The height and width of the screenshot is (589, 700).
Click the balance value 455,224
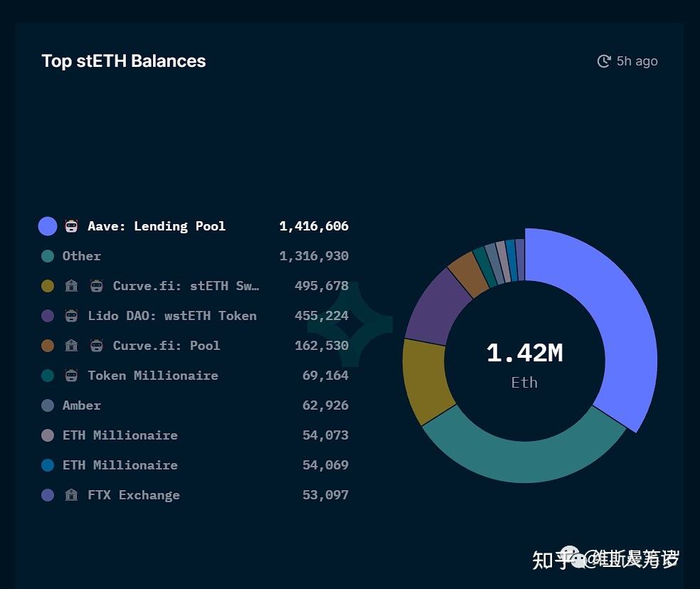pos(322,316)
